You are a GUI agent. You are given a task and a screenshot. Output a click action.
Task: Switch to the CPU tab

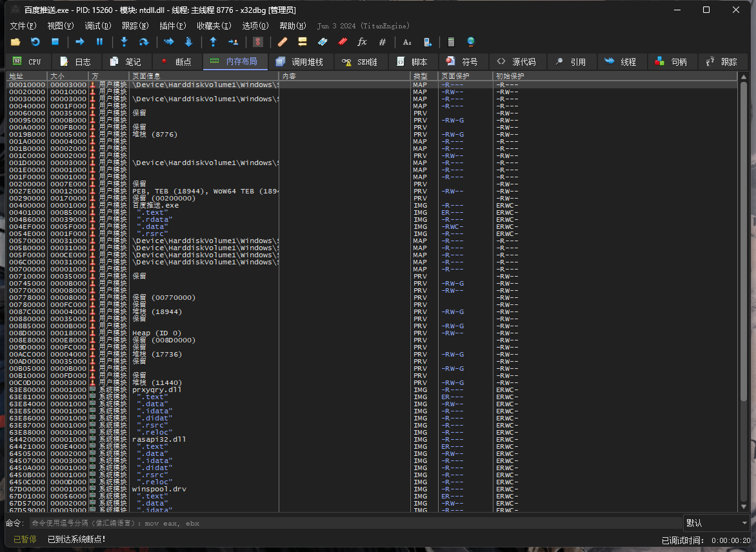coord(27,62)
